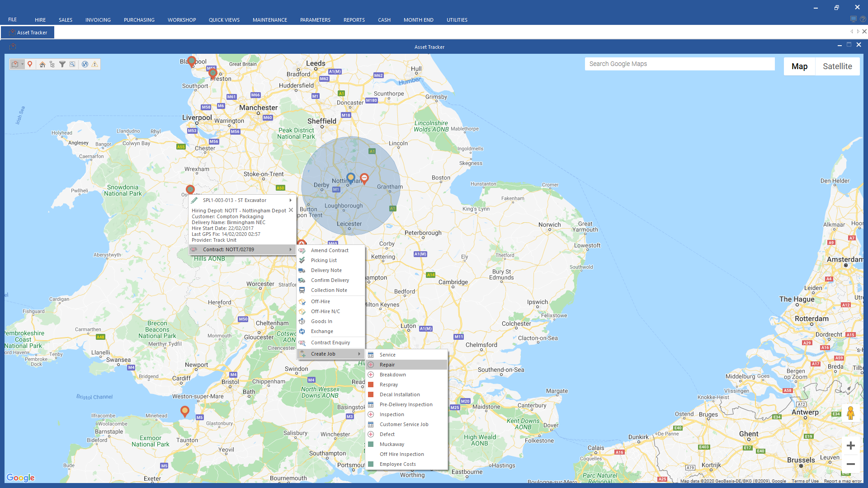The height and width of the screenshot is (488, 868).
Task: Open the UTILITIES menu
Action: point(457,20)
